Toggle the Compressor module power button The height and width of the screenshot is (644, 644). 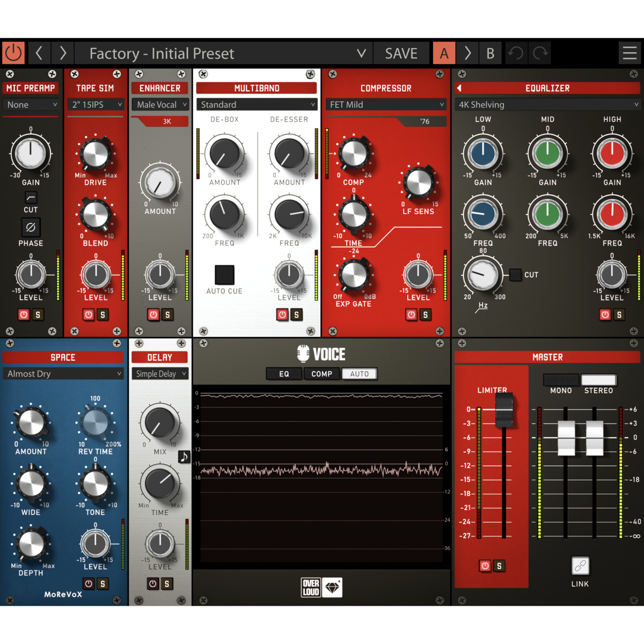411,315
